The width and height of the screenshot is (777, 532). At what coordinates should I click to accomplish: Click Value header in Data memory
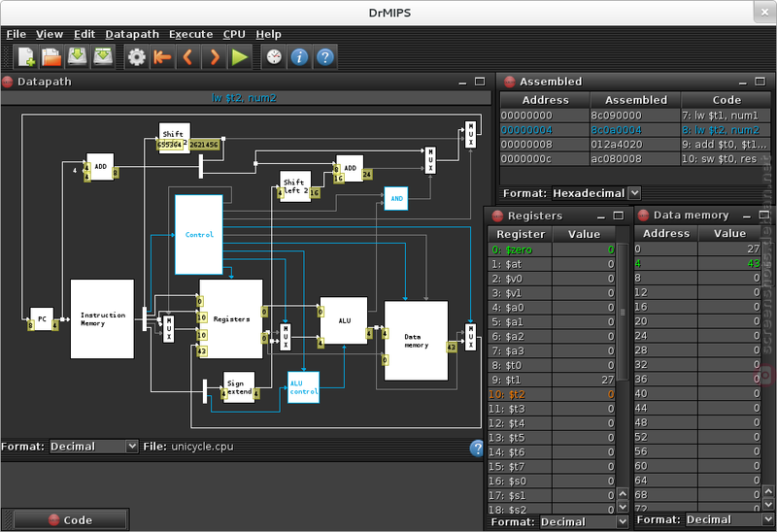pyautogui.click(x=729, y=233)
